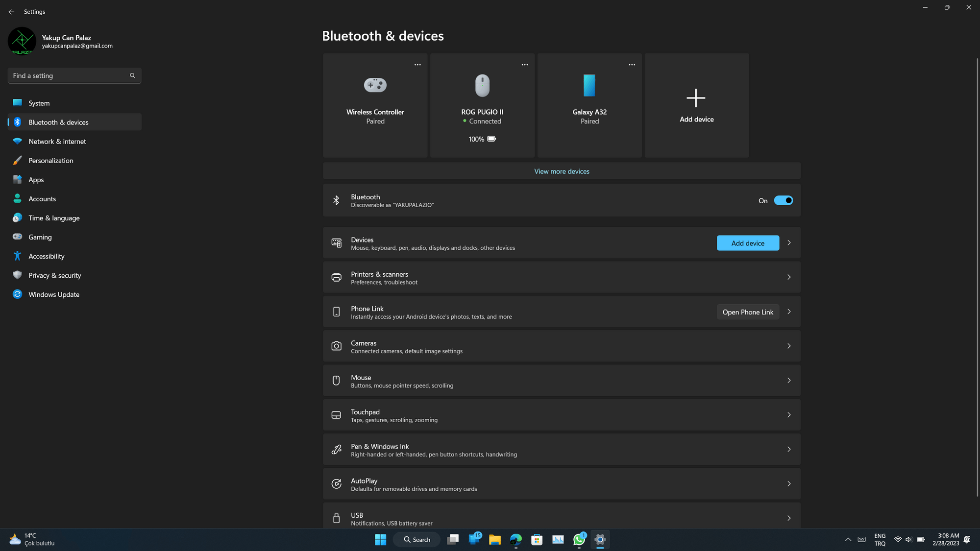This screenshot has height=551, width=980.
Task: Expand the AutoPlay row chevron
Action: click(789, 484)
